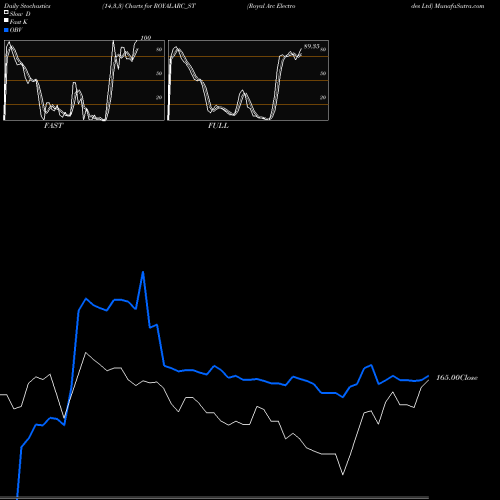Viewport: 500px width, 500px height.
Task: Click the '(Royal Arc Electro' title text
Action: [271, 6]
